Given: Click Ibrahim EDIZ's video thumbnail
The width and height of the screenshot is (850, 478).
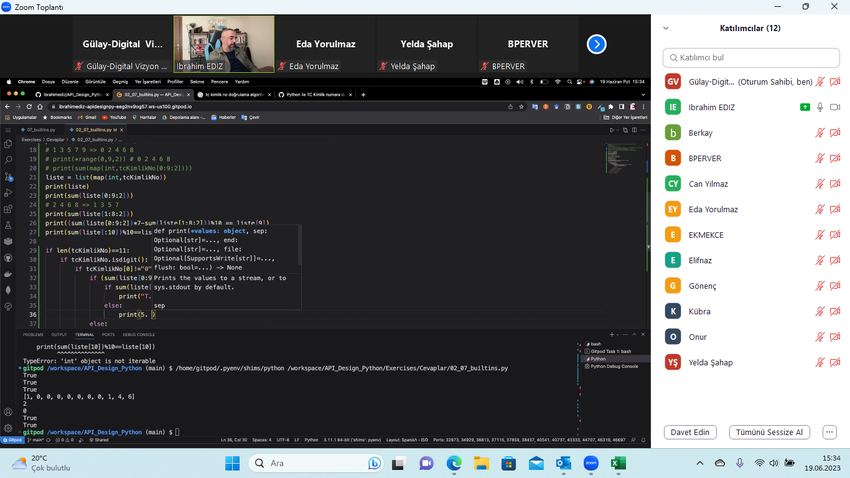Looking at the screenshot, I should pyautogui.click(x=223, y=44).
